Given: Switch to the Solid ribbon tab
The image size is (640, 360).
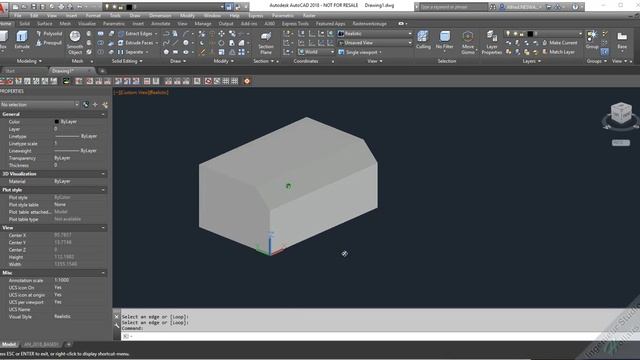Looking at the screenshot, I should (24, 24).
